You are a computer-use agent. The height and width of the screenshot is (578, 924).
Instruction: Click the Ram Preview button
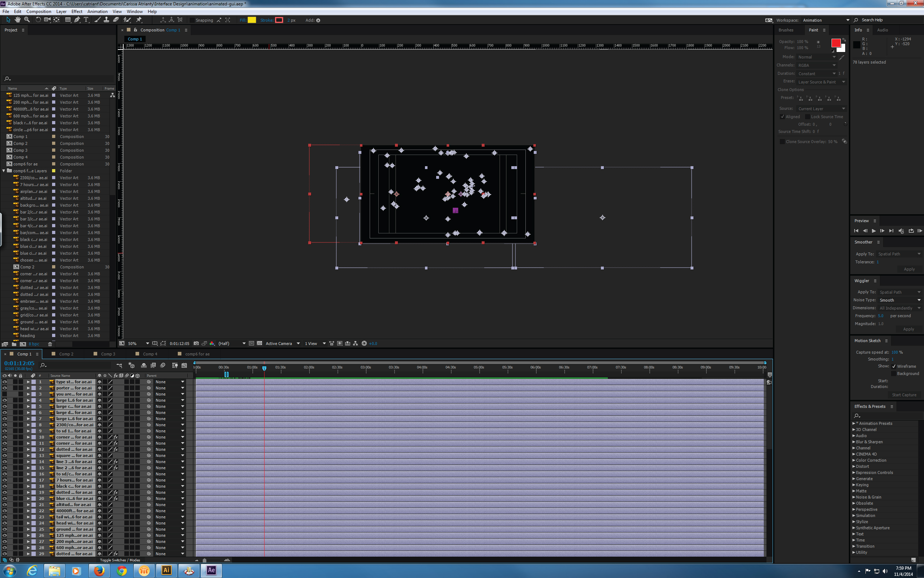[x=919, y=231]
